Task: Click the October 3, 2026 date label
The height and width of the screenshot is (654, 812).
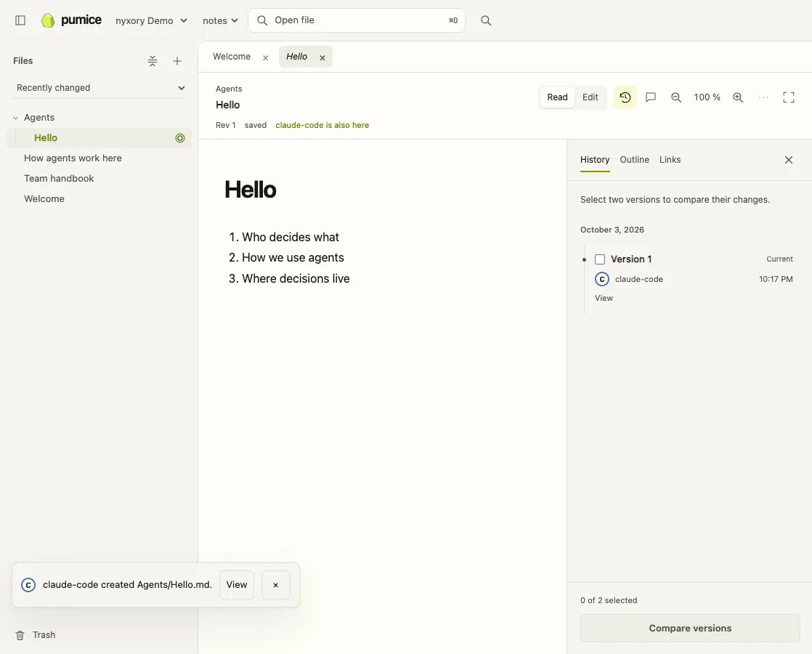Action: (612, 230)
